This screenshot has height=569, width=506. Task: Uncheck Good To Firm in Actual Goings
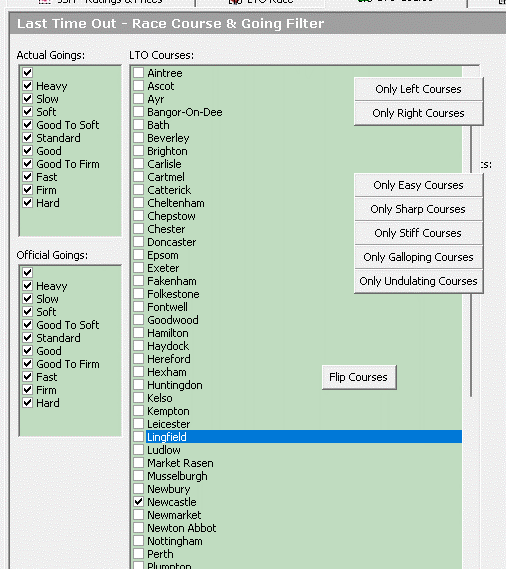coord(28,164)
